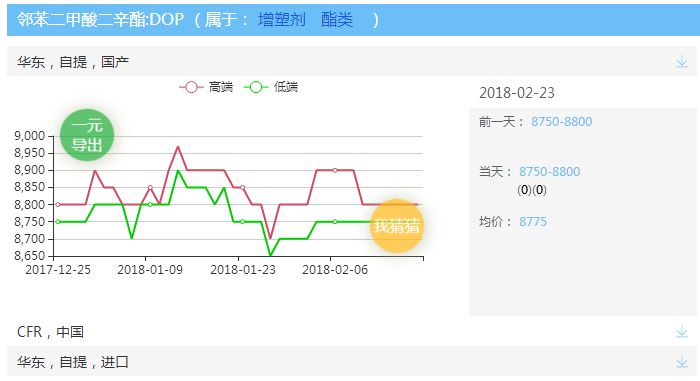Click current-day price 8750-8800 next to 当天
Screen dimensions: 700x381
coord(549,172)
